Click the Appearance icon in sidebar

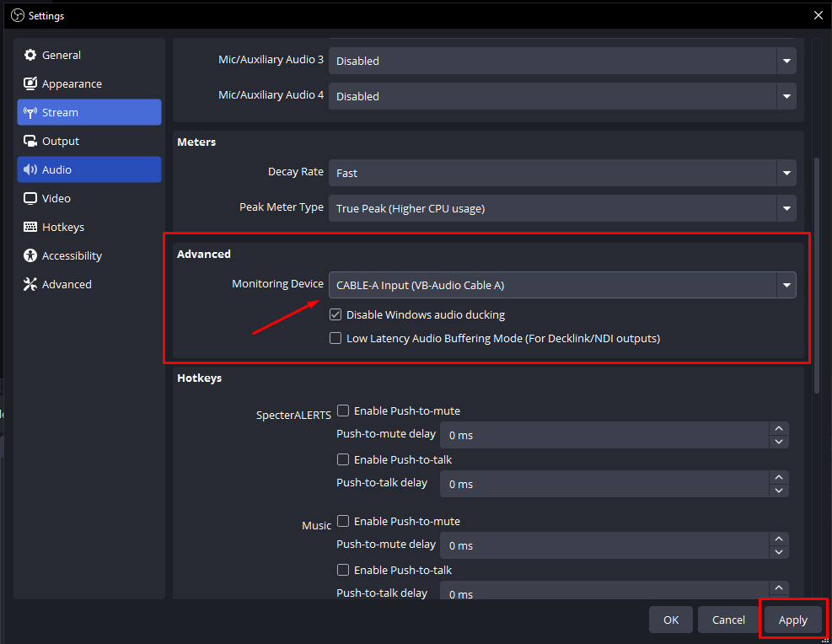click(30, 84)
